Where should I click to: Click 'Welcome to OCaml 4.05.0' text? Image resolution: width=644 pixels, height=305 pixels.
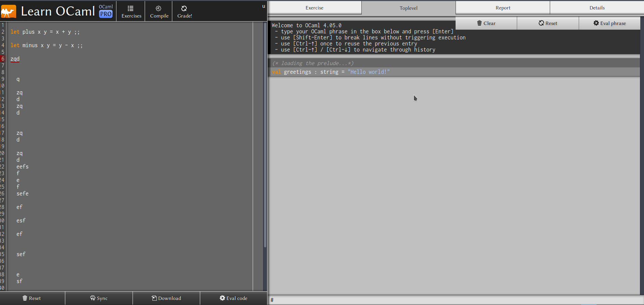click(307, 25)
